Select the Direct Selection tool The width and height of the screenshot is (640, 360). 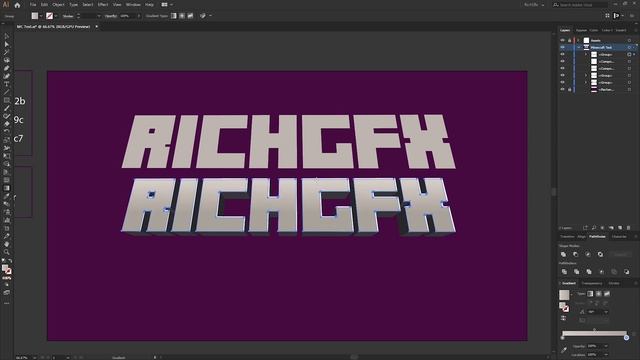7,44
